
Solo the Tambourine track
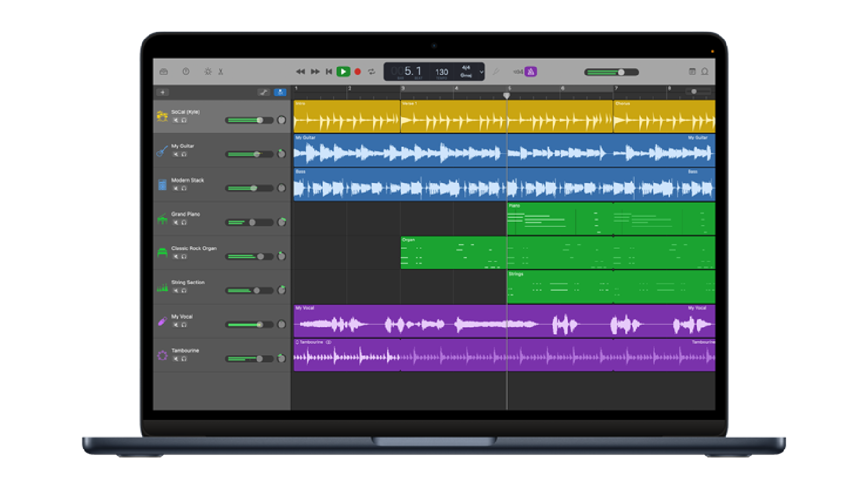(184, 359)
